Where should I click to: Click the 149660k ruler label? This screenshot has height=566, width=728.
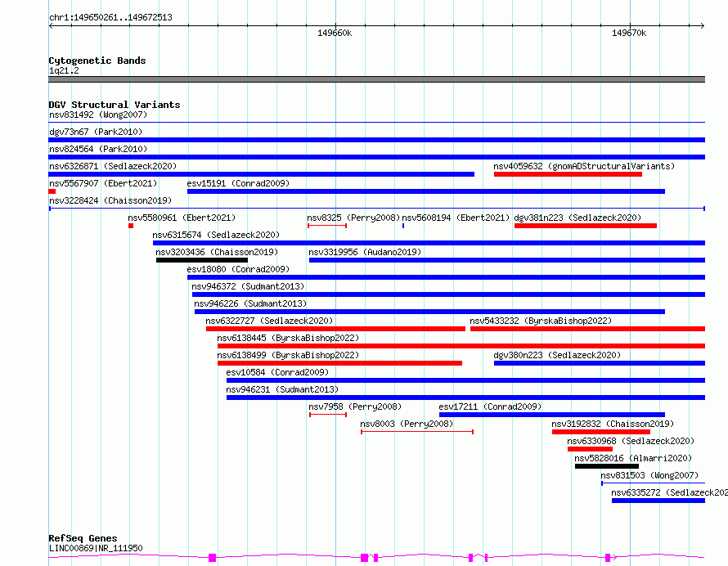tap(335, 33)
